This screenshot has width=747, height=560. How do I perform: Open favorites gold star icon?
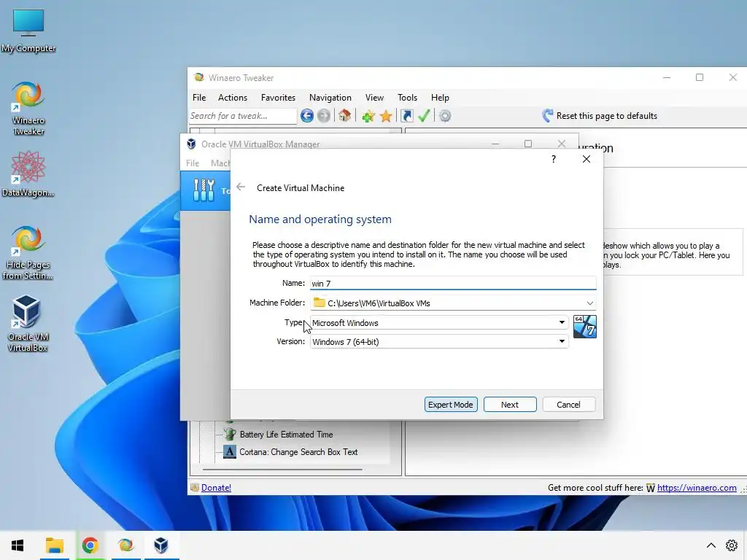tap(386, 116)
